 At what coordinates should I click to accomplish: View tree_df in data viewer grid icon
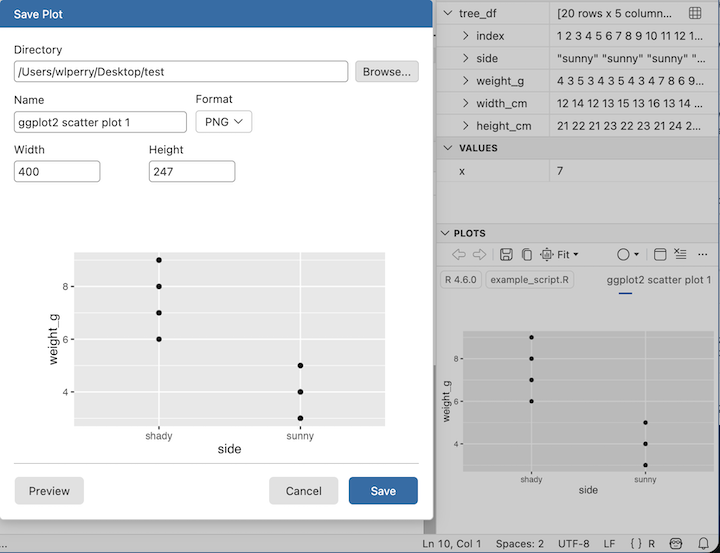point(695,13)
